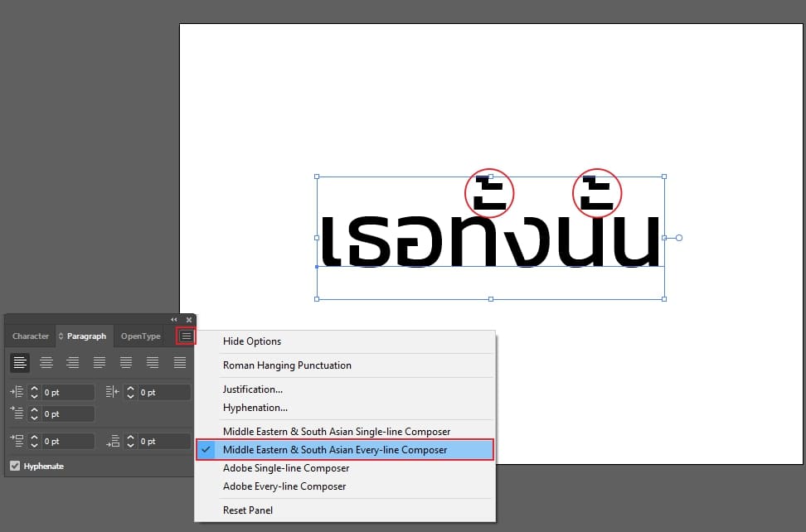
Task: Click the Space after 0 pt field
Action: coord(164,441)
